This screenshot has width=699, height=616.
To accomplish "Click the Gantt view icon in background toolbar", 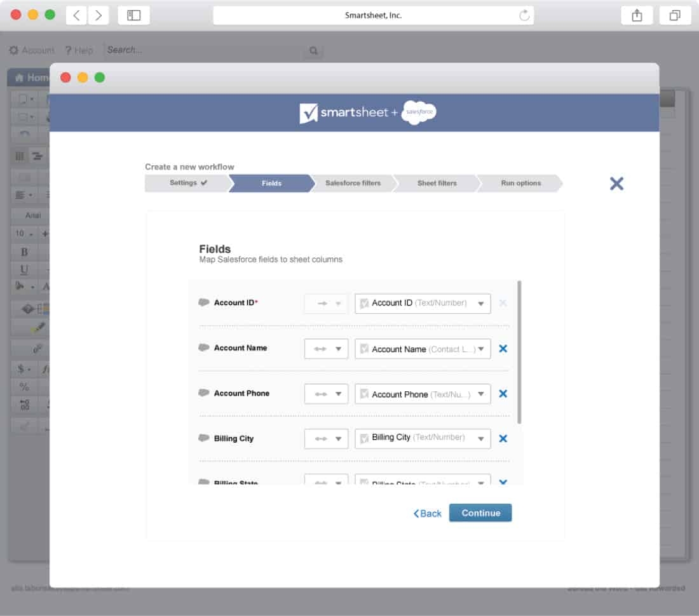I will click(x=37, y=156).
